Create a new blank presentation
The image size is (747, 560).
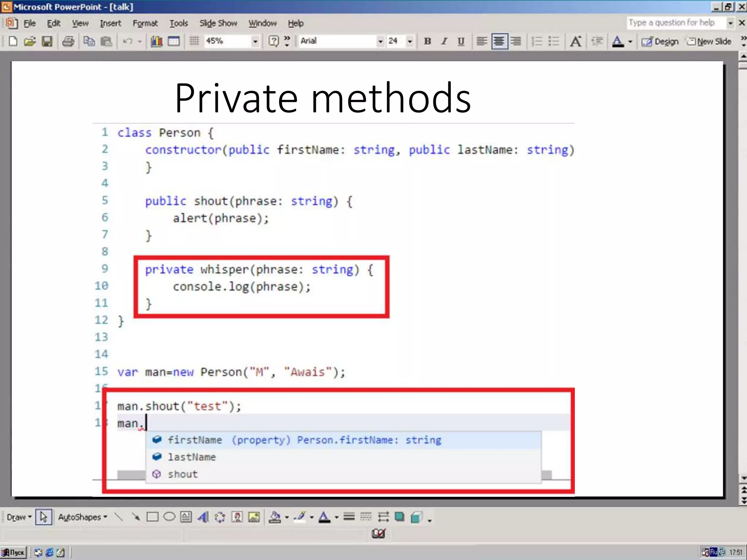[x=13, y=41]
